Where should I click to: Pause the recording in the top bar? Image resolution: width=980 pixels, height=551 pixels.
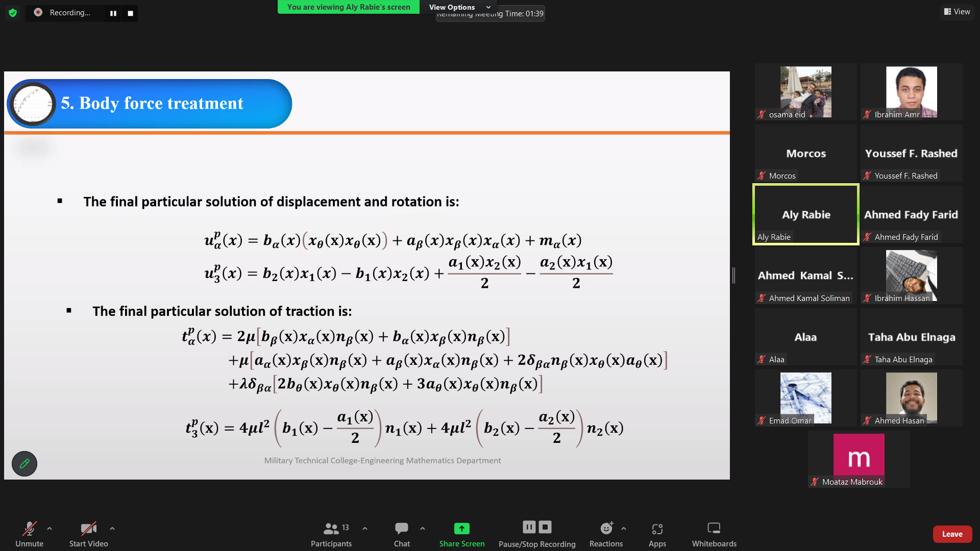113,13
